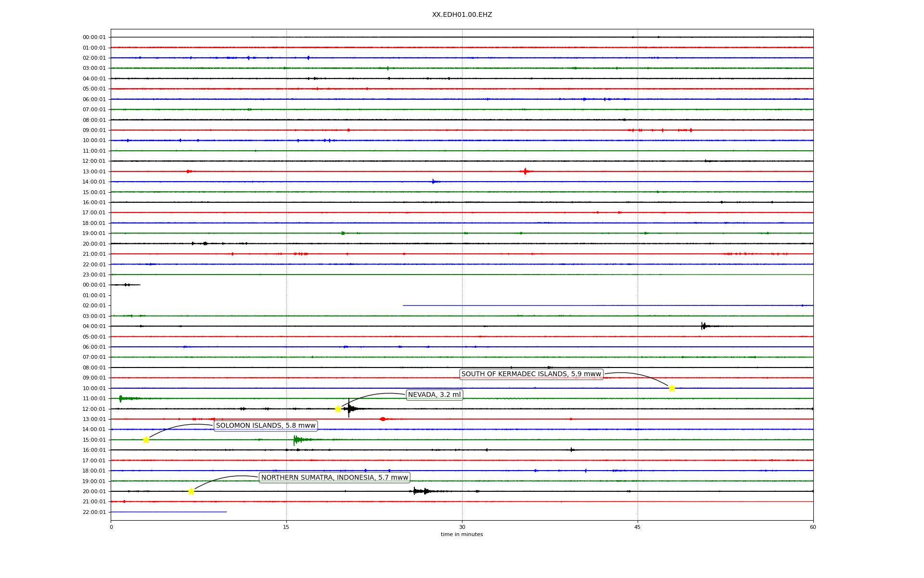Select the SOLOMON ISLANDS, 5.8 mww label
The height and width of the screenshot is (578, 924).
(x=266, y=426)
